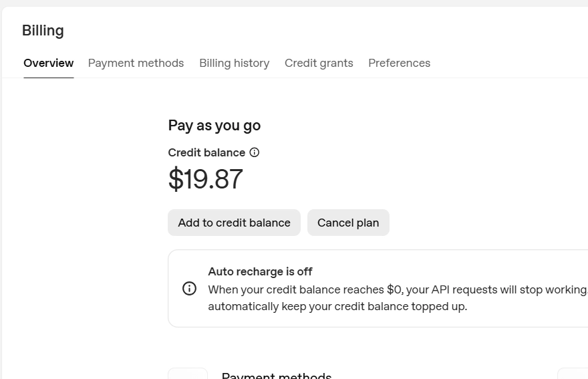
Task: Open the icon tile beside Payment methods card
Action: (188, 374)
